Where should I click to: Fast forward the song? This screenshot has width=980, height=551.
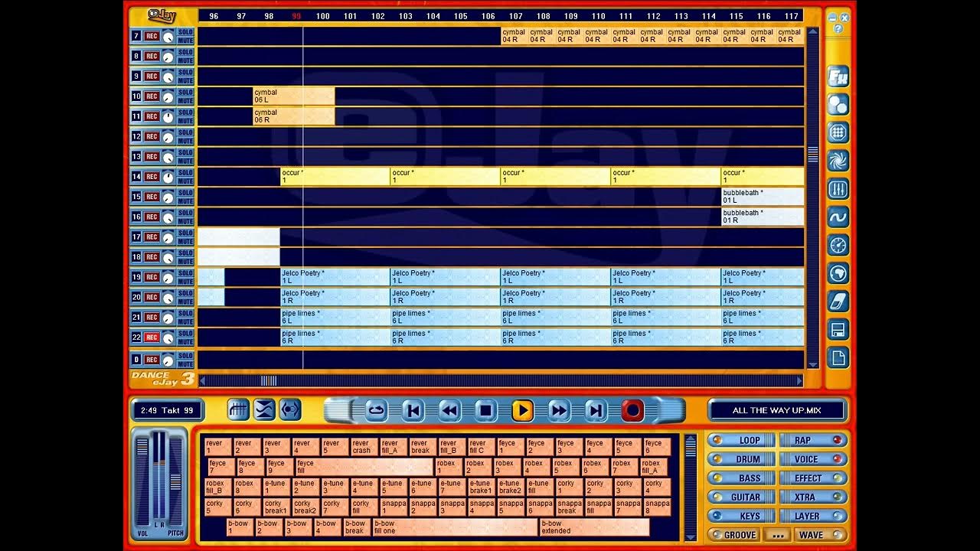tap(559, 411)
